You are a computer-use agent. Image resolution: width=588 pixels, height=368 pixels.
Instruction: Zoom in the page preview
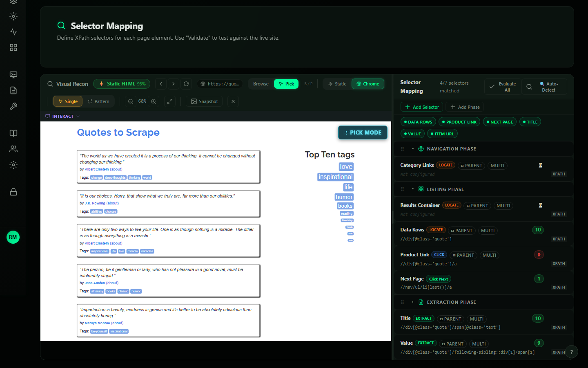coord(154,101)
